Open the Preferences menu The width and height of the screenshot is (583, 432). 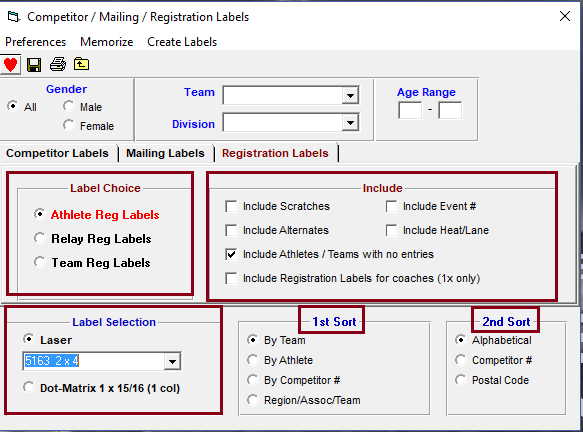[x=36, y=42]
